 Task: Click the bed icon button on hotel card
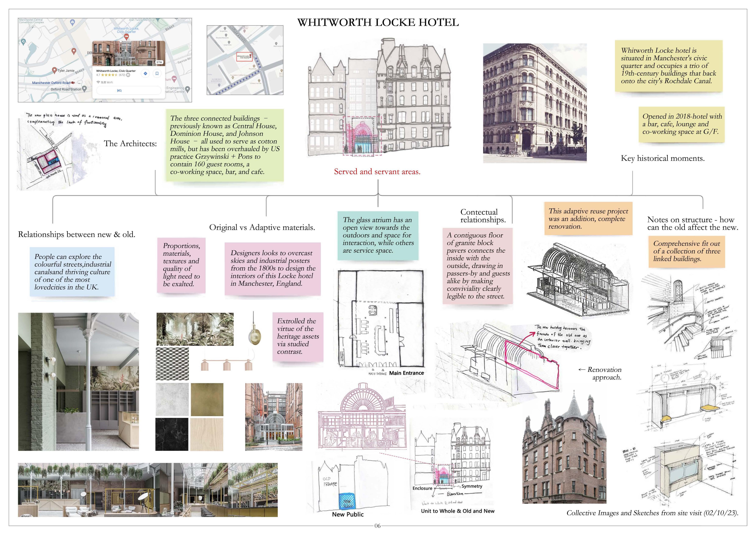[x=119, y=90]
